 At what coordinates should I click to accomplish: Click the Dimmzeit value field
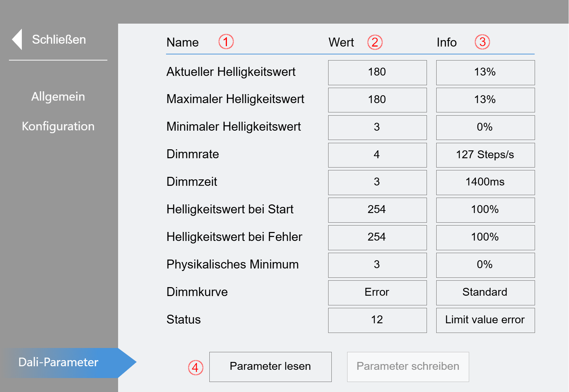coord(377,183)
